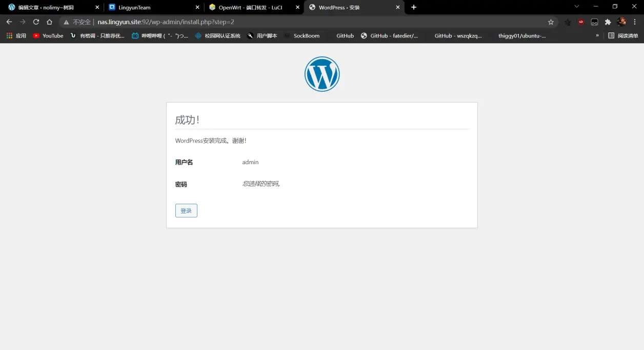This screenshot has height=350, width=644.
Task: Click the WordPress安装完成 message
Action: (211, 141)
